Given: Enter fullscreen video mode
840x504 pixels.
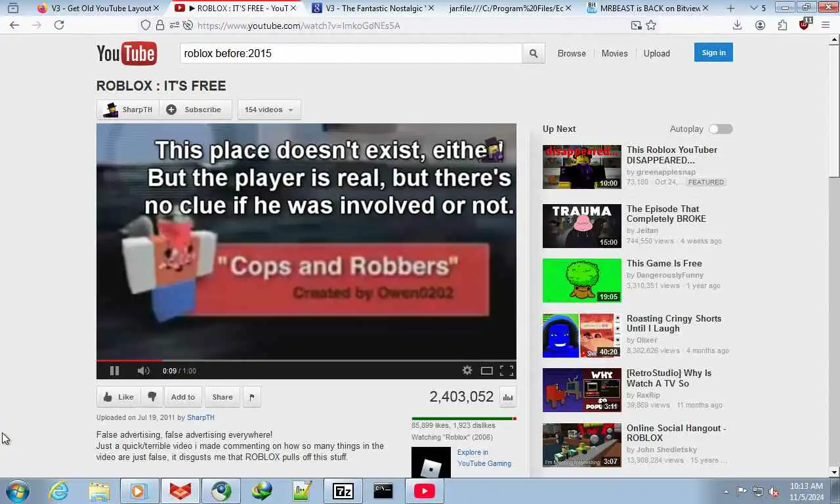Looking at the screenshot, I should pos(507,371).
